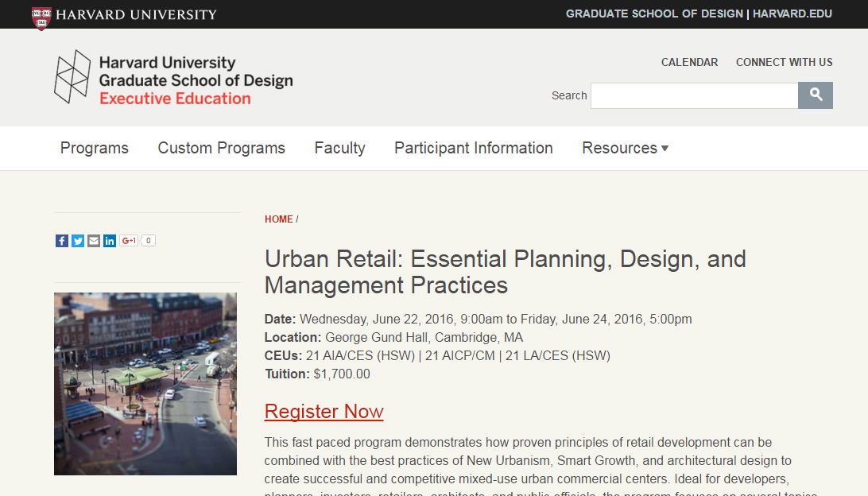The height and width of the screenshot is (496, 868).
Task: Click the 'Tuition: $1,700.00' text
Action: point(317,374)
